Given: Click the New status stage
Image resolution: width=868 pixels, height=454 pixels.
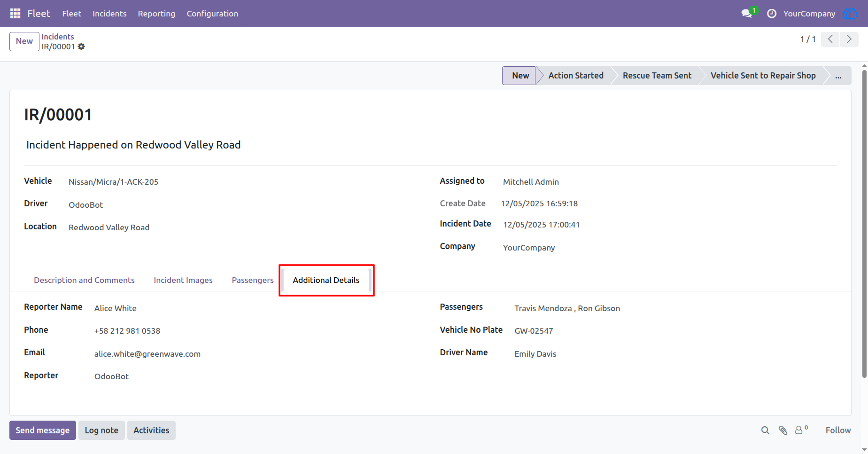Looking at the screenshot, I should coord(520,76).
